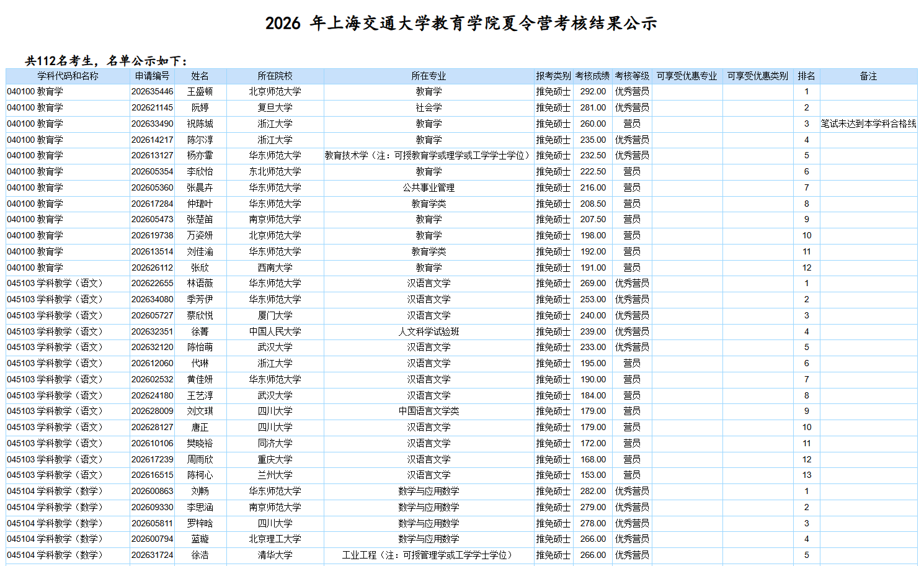The image size is (924, 566).
Task: Click 兰州大学 school cell
Action: coord(275,475)
